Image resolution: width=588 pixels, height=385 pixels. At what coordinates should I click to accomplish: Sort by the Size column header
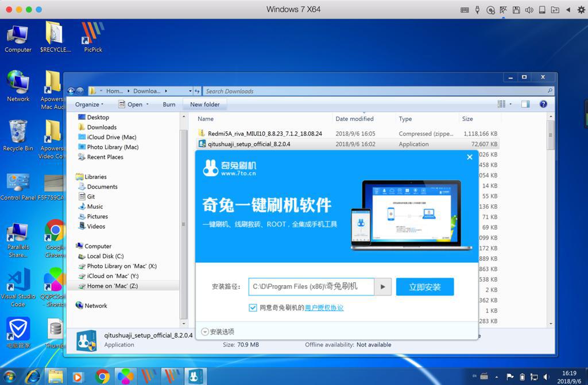pos(467,119)
